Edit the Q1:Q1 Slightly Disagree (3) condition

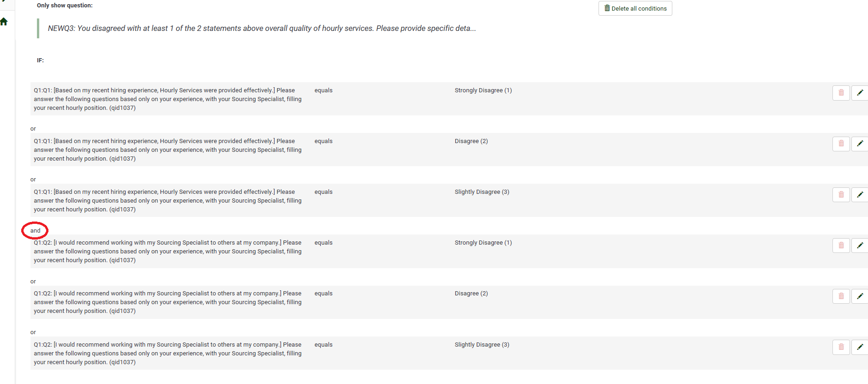tap(860, 194)
